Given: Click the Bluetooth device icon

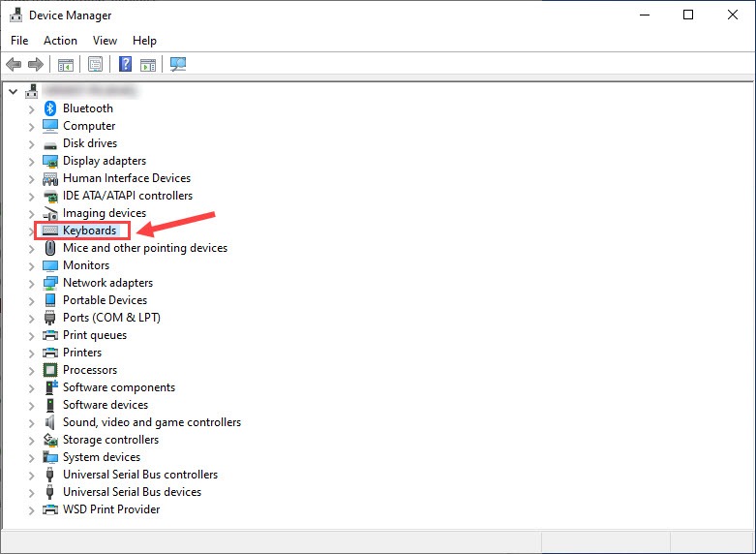Looking at the screenshot, I should 51,108.
